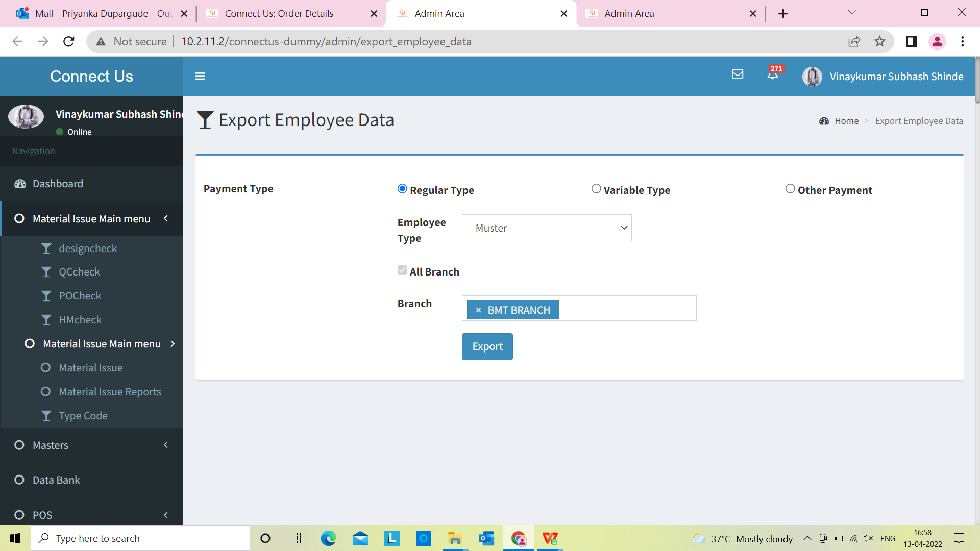
Task: Select Regular Type radio button
Action: point(402,189)
